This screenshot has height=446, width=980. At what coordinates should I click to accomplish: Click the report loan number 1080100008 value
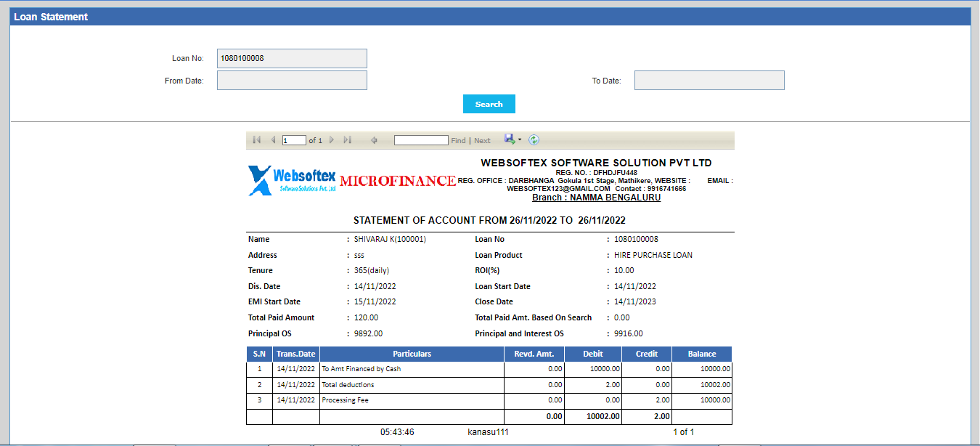(x=636, y=239)
